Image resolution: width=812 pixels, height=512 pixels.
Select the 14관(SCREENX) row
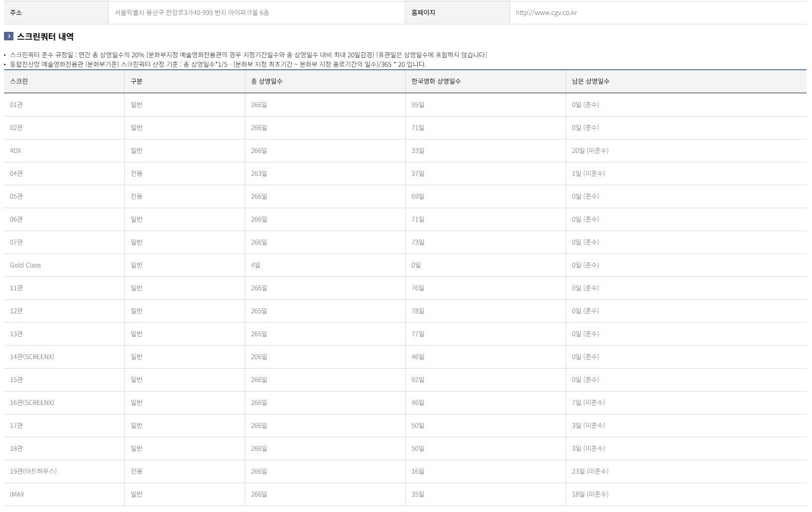click(x=405, y=357)
